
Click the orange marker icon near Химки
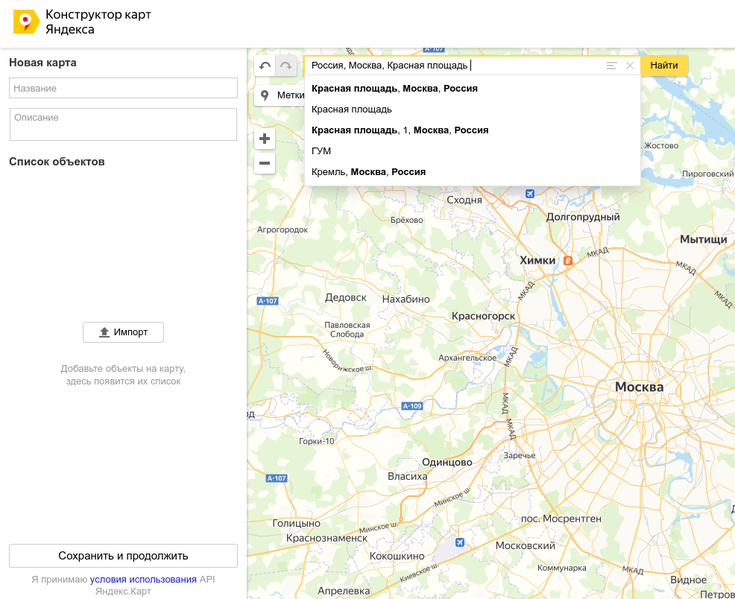[x=568, y=261]
